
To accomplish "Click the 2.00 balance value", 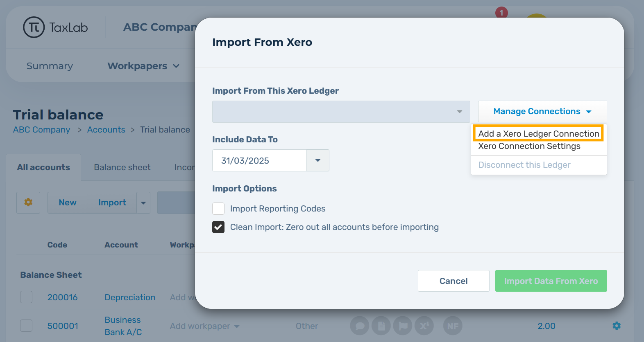I will [x=546, y=326].
